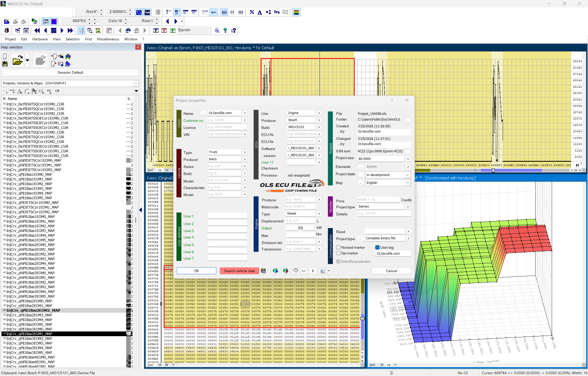The height and width of the screenshot is (376, 588).
Task: Select InjCrv_qPiI1Bas2EOM2_MAP in the map list
Action: pos(33,310)
